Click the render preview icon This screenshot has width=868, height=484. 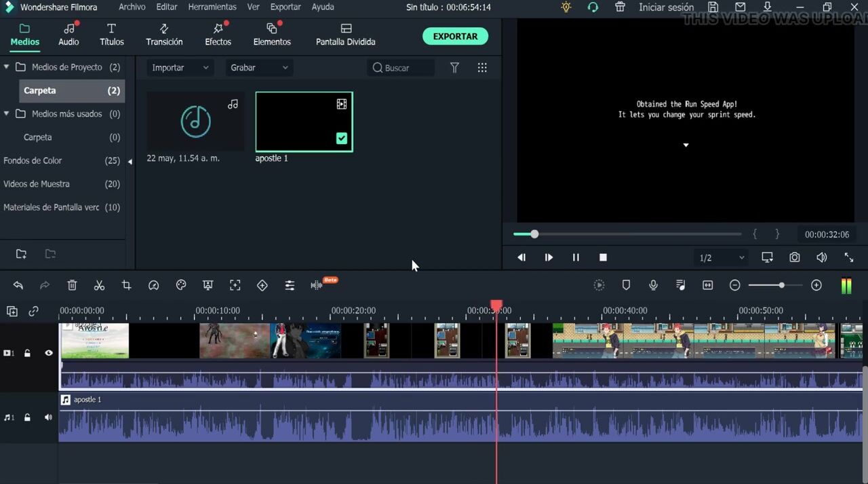tap(599, 285)
